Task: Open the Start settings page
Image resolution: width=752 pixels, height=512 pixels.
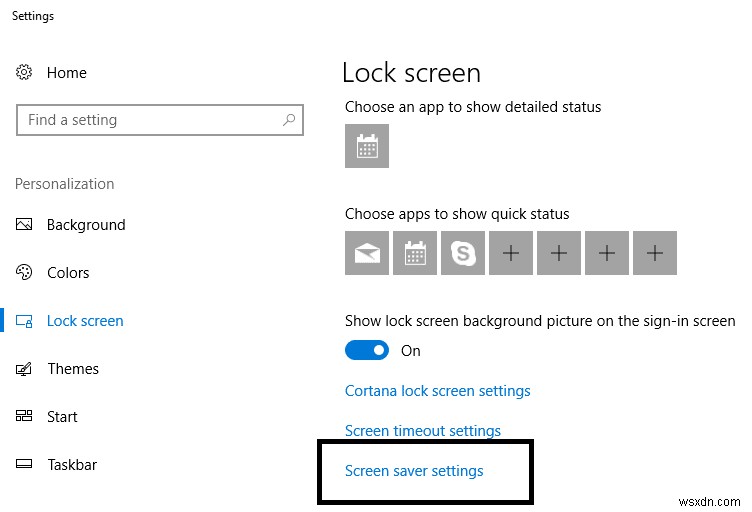Action: [x=62, y=417]
